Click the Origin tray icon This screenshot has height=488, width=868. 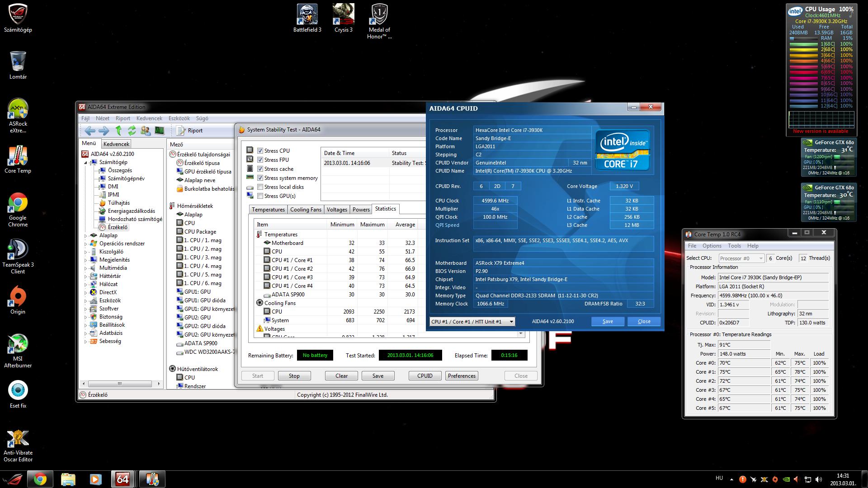(775, 479)
